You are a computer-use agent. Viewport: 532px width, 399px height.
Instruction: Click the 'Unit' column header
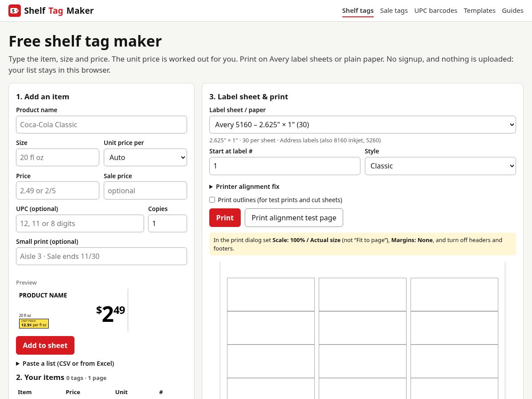click(121, 392)
